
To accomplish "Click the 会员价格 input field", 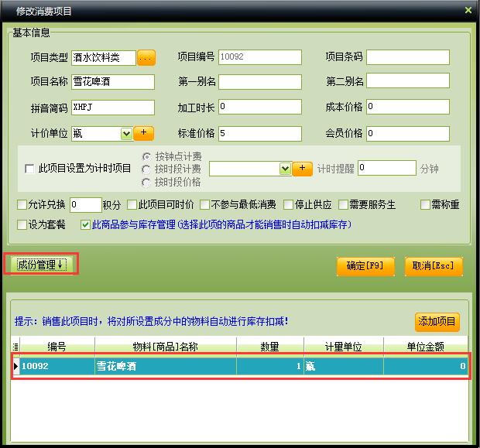I will click(408, 133).
